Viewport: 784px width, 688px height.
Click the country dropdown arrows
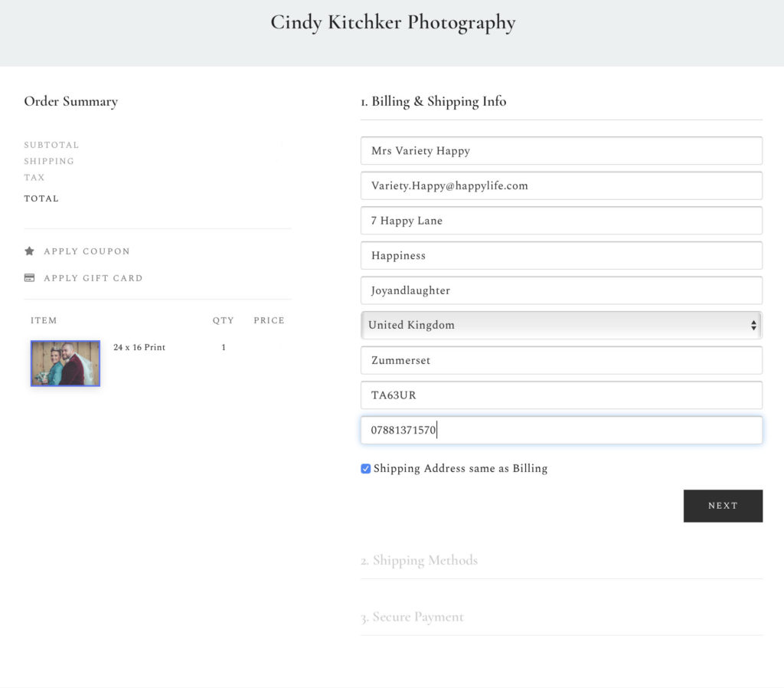tap(753, 326)
